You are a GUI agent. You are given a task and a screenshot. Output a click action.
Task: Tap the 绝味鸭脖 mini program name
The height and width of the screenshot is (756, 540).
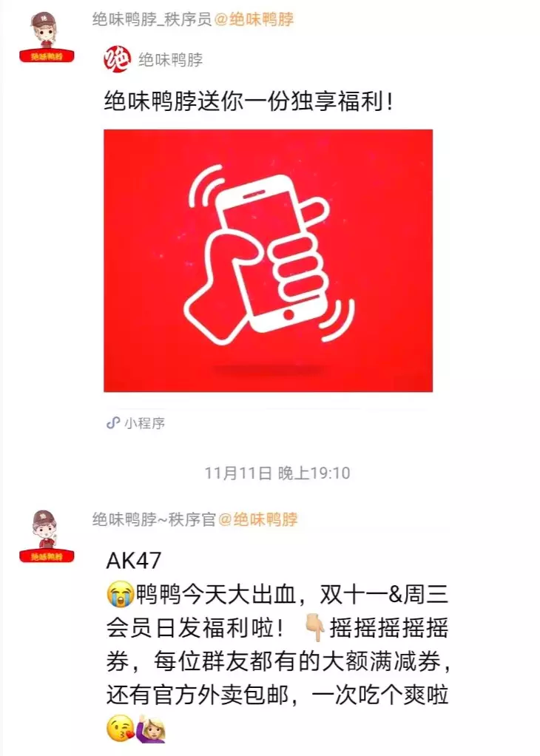[x=171, y=59]
